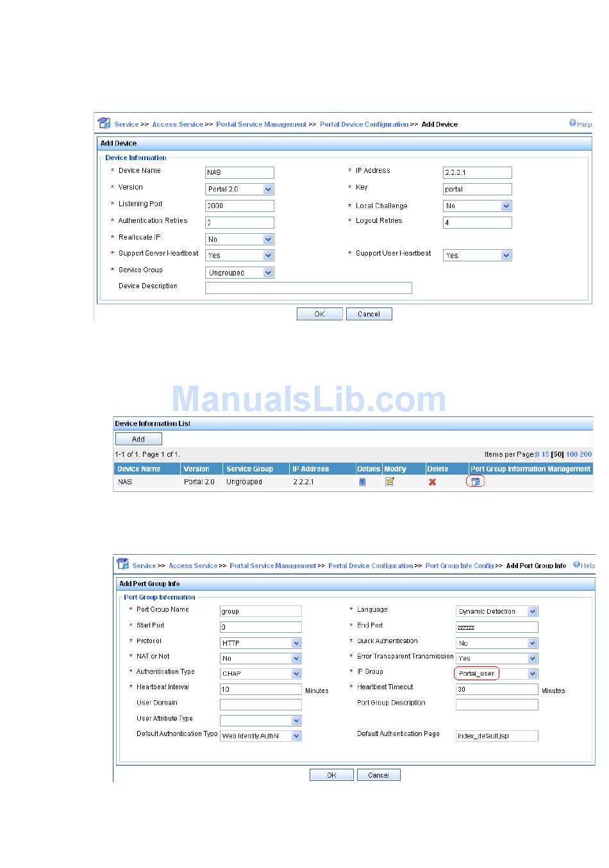Click the Port Group Description field
The image size is (609, 868).
[497, 705]
